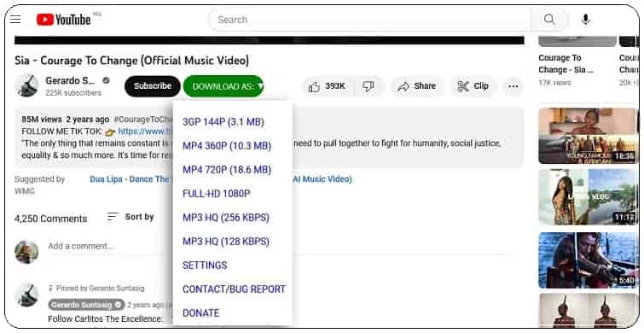
Task: Create a clip with Clip button
Action: [x=473, y=86]
